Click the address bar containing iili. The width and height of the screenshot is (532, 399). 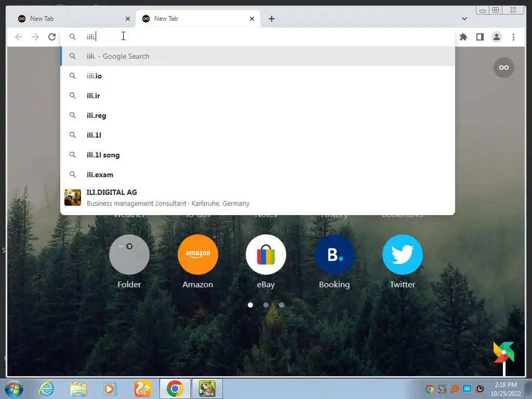tap(258, 37)
